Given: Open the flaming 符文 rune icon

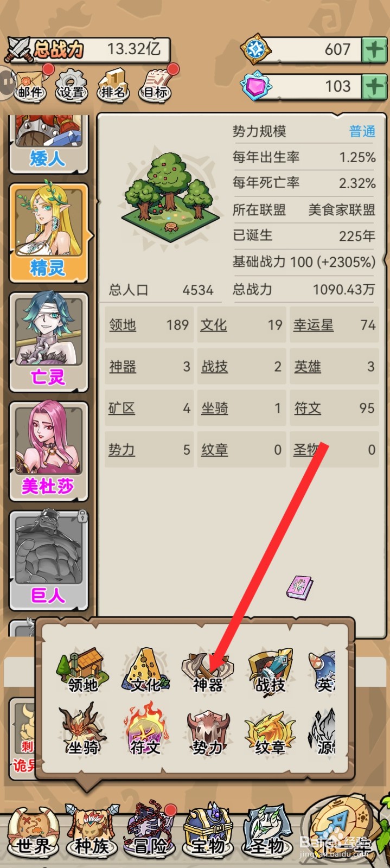Looking at the screenshot, I should click(145, 730).
